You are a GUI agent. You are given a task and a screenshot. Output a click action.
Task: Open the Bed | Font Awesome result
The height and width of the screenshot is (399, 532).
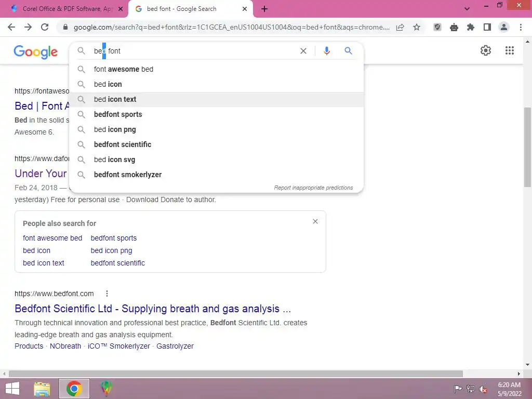point(42,106)
